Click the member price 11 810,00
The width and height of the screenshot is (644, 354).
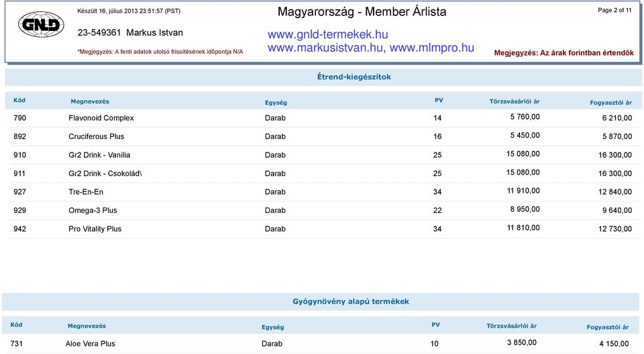(523, 228)
